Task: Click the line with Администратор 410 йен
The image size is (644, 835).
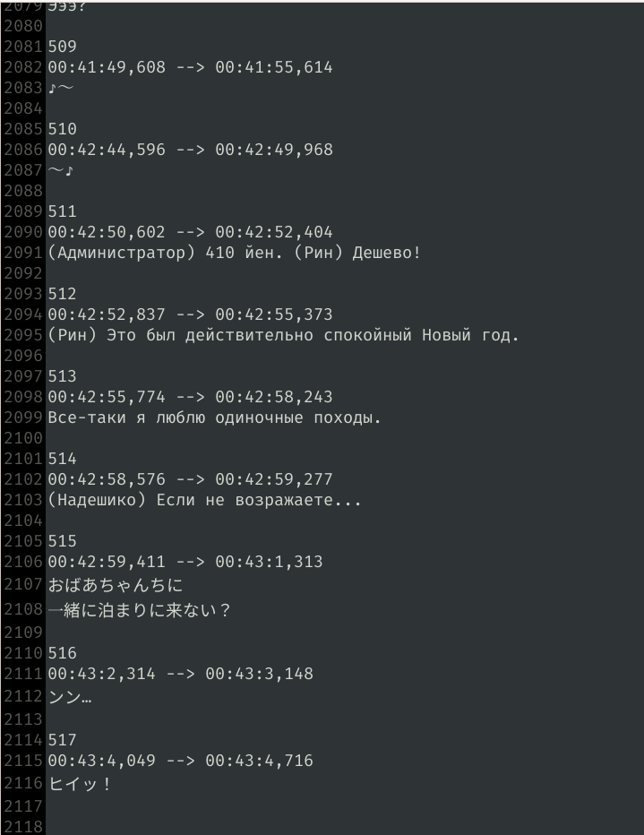Action: 234,253
